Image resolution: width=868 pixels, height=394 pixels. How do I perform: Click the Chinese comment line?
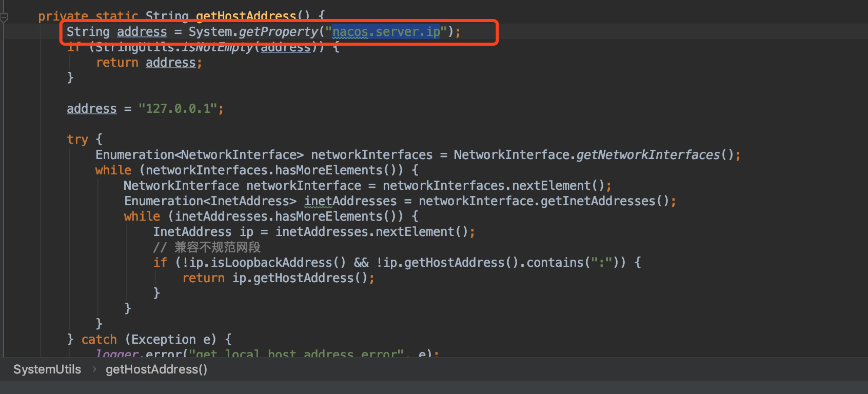207,247
